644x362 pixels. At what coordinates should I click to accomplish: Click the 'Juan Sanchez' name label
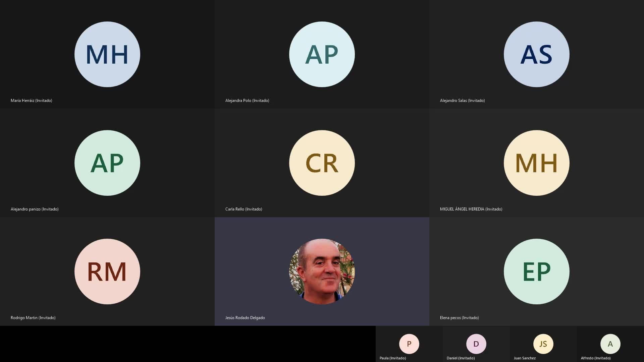[525, 358]
